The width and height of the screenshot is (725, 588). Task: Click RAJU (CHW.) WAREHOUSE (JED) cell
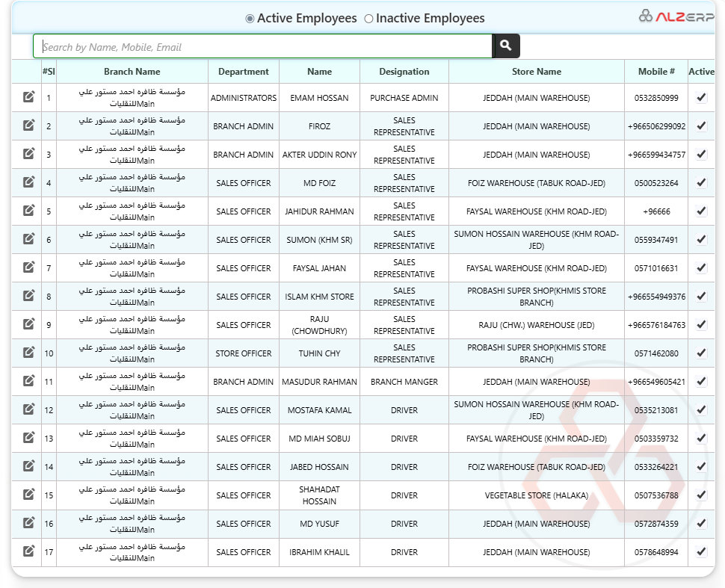tap(537, 325)
